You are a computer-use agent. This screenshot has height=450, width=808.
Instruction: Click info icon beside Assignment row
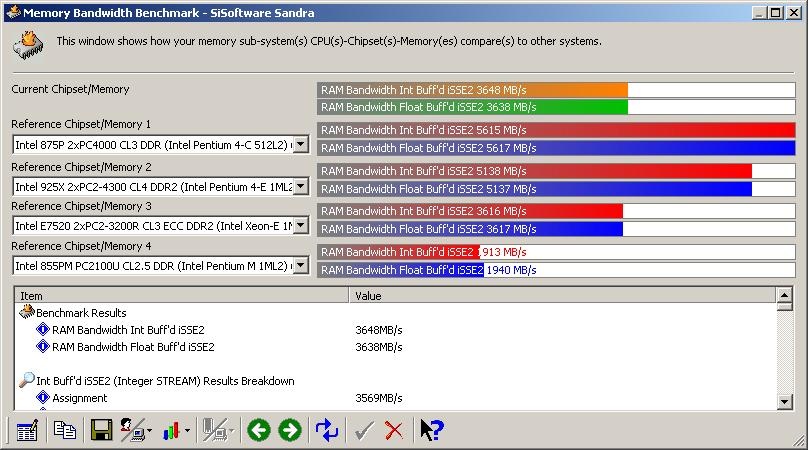click(43, 397)
